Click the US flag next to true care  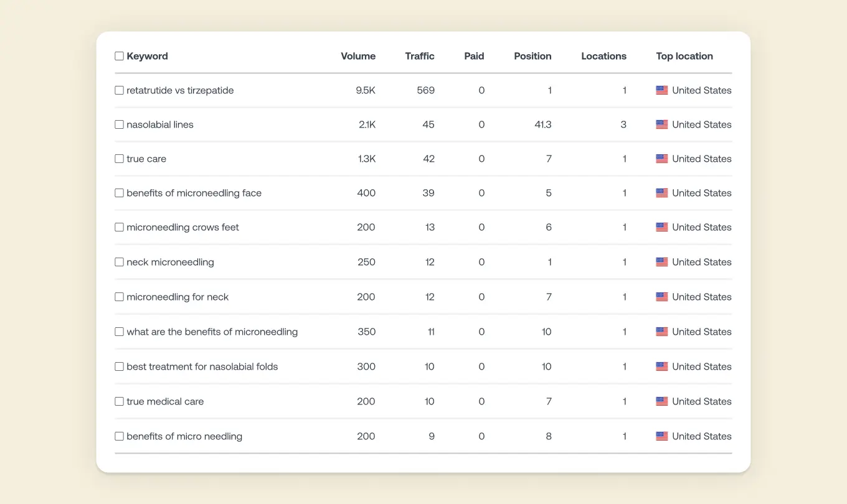(662, 159)
